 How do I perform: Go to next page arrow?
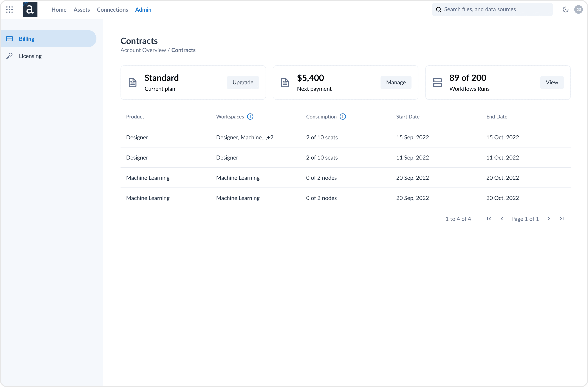[549, 219]
